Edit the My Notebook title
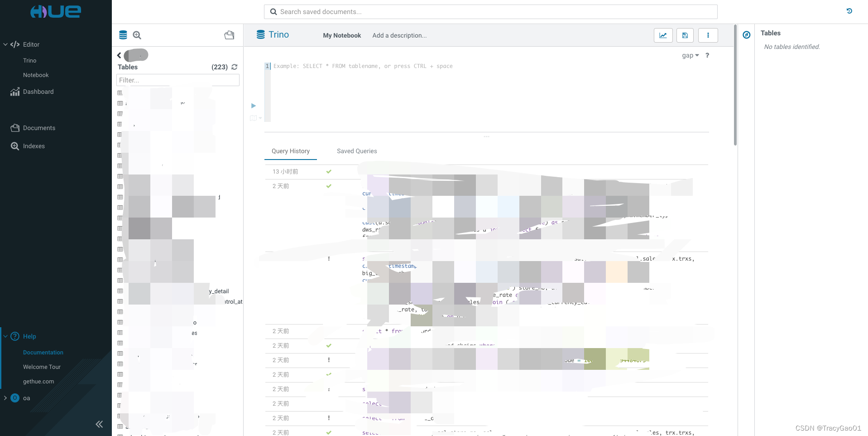The width and height of the screenshot is (868, 436). (x=342, y=35)
